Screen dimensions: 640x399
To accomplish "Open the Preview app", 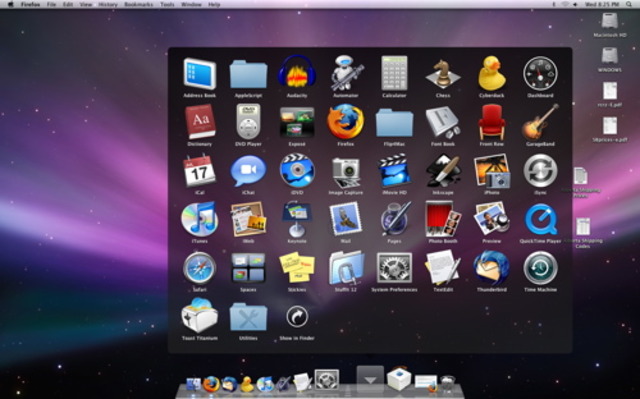I will (492, 219).
